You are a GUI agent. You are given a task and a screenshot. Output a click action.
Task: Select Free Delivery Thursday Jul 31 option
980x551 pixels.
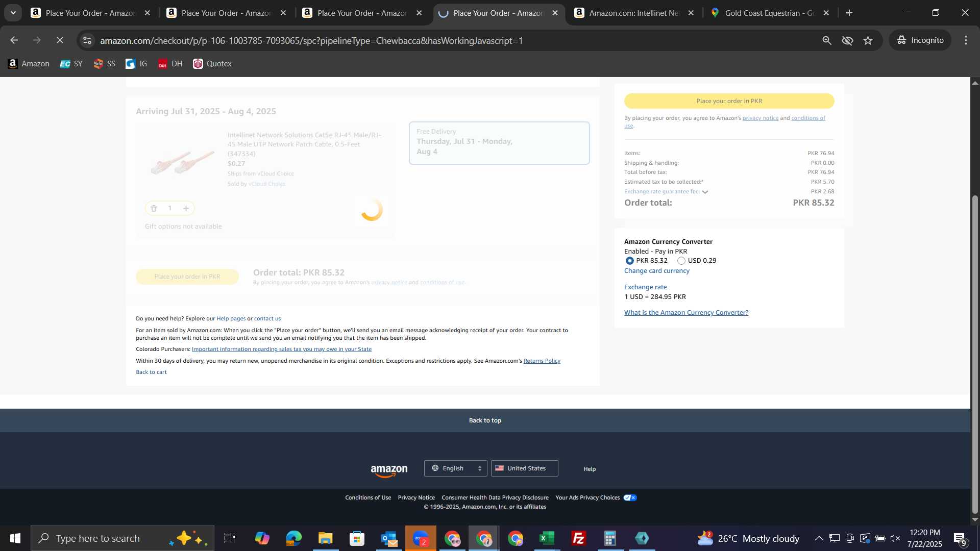coord(499,143)
